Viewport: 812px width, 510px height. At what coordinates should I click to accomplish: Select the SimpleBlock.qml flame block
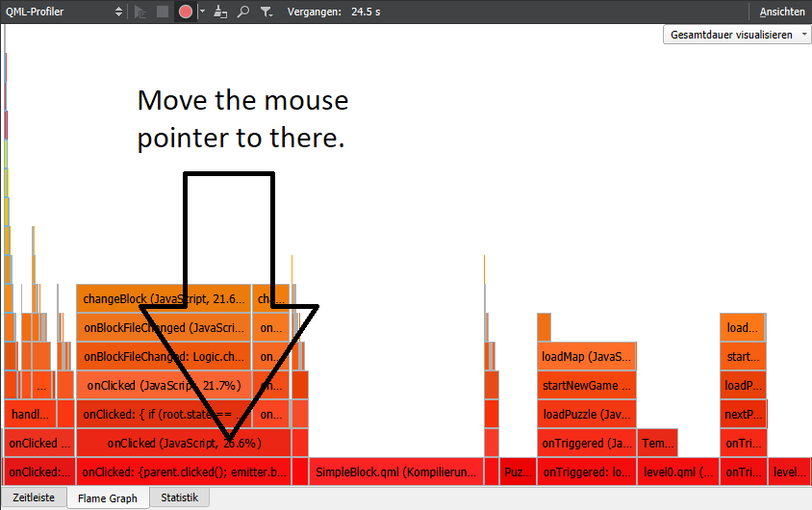394,472
